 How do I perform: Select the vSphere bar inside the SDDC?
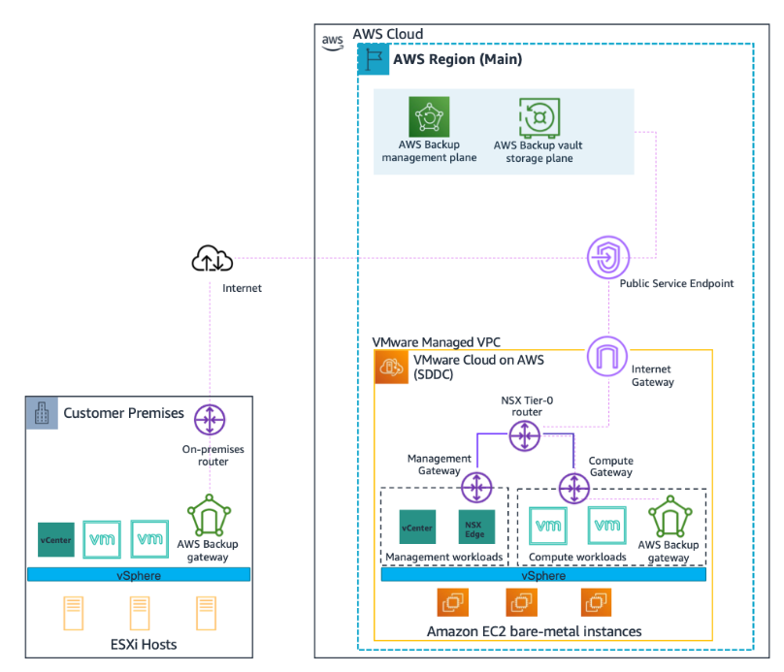pos(543,575)
